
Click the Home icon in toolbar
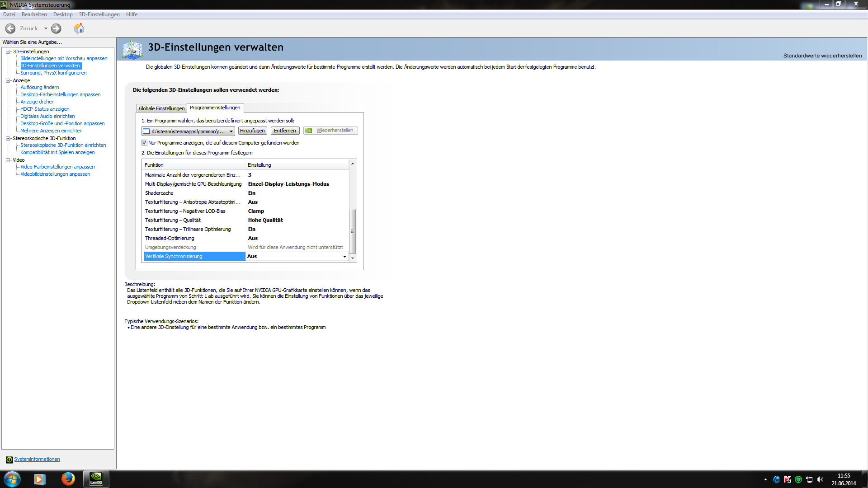79,28
